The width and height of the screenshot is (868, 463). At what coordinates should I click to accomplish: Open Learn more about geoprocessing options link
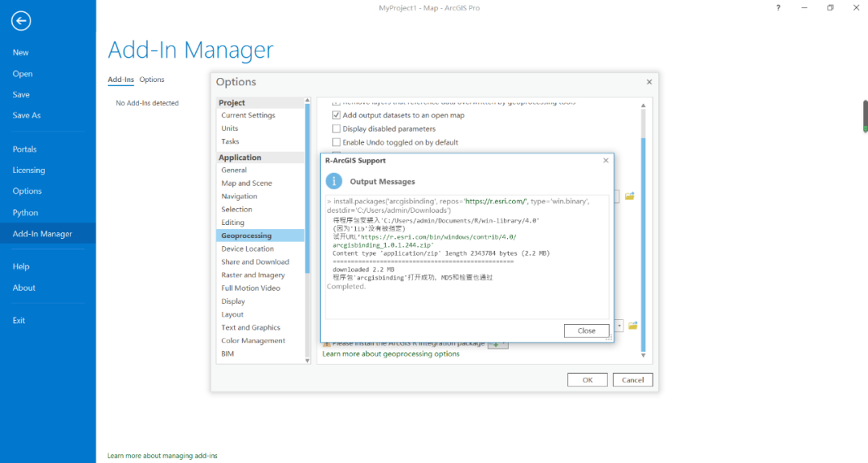click(x=391, y=354)
